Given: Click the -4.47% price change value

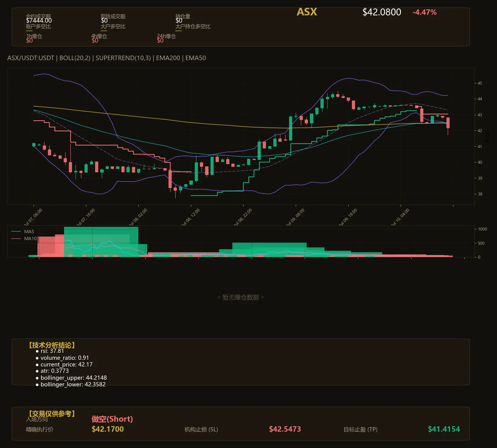Looking at the screenshot, I should click(x=424, y=12).
